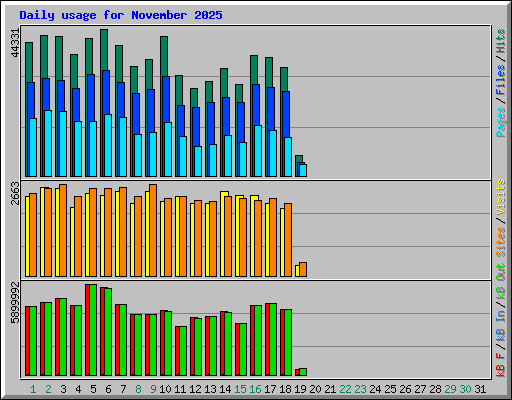Viewport: 512px width, 400px height.
Task: Click the orange Sites bar for day 3
Action: click(x=63, y=230)
